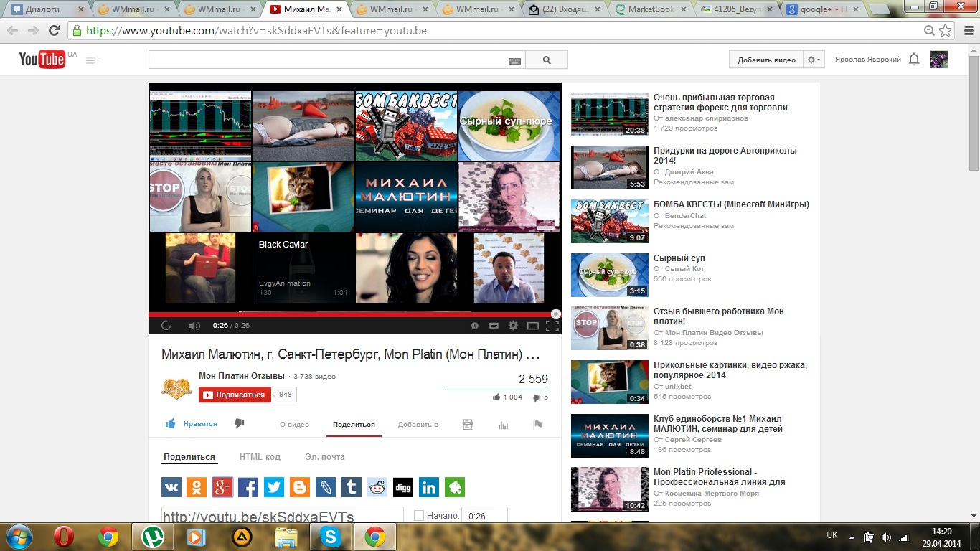Open player quality settings gear
980x551 pixels.
pyautogui.click(x=513, y=326)
